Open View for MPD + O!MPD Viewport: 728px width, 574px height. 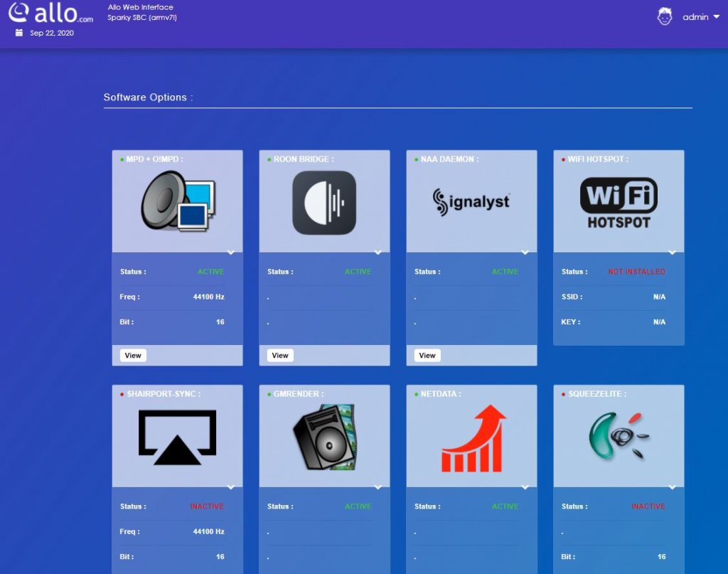point(133,355)
